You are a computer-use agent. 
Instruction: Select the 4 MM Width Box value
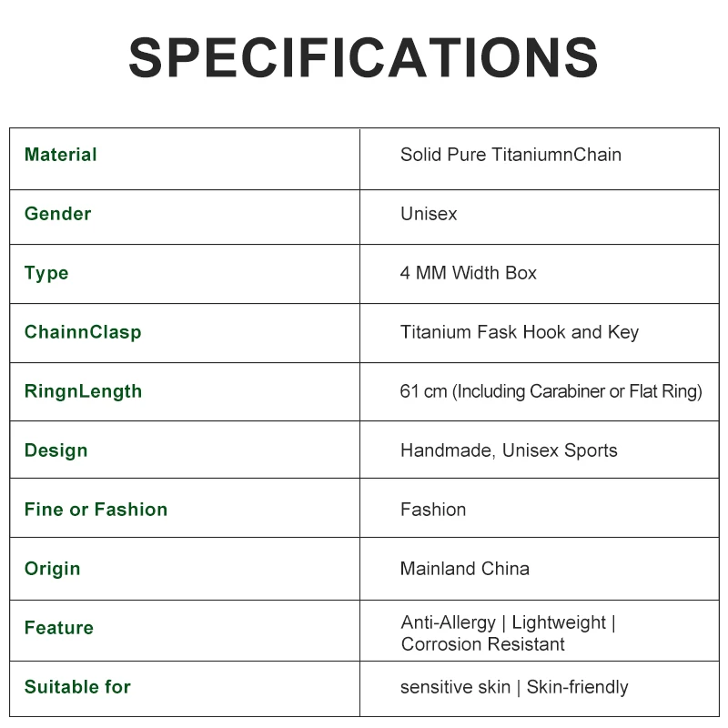coord(469,273)
